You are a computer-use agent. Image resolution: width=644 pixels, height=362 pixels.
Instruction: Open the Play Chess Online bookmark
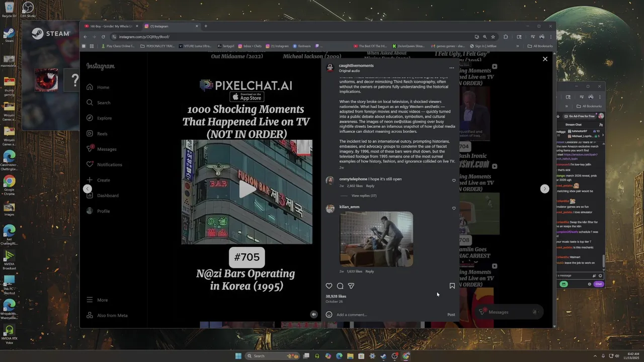pyautogui.click(x=118, y=46)
